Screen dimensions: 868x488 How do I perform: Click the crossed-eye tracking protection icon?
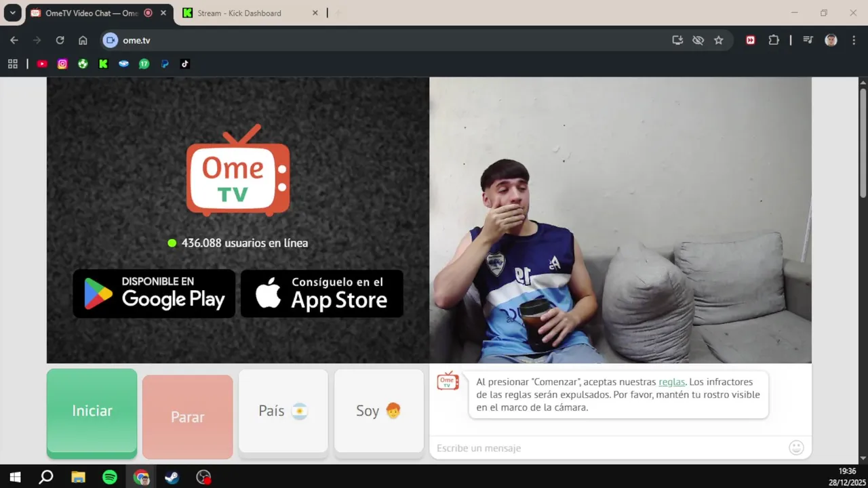point(698,40)
